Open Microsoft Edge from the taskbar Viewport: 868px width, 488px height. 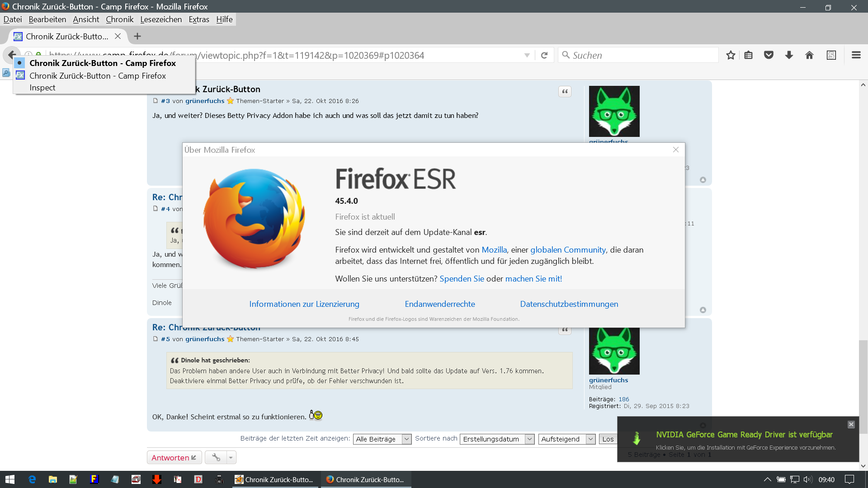point(32,479)
